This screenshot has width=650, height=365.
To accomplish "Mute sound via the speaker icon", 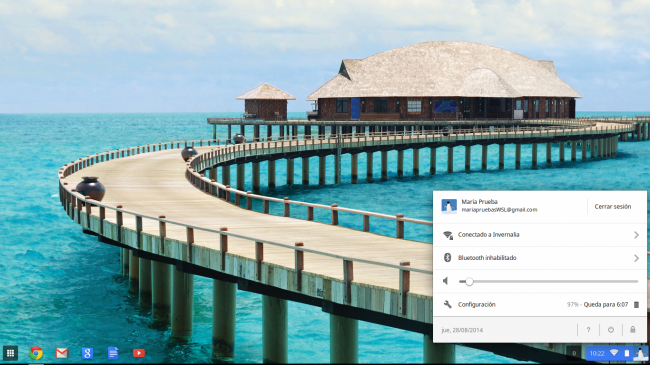I will click(x=446, y=281).
